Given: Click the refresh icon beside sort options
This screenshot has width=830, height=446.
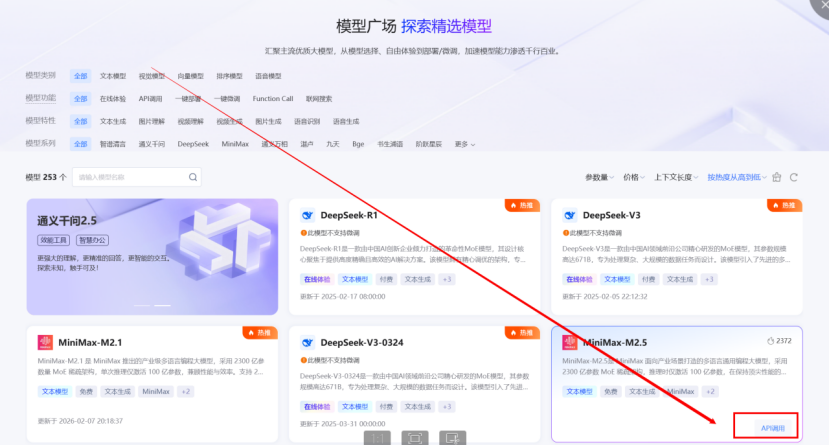Looking at the screenshot, I should (793, 177).
